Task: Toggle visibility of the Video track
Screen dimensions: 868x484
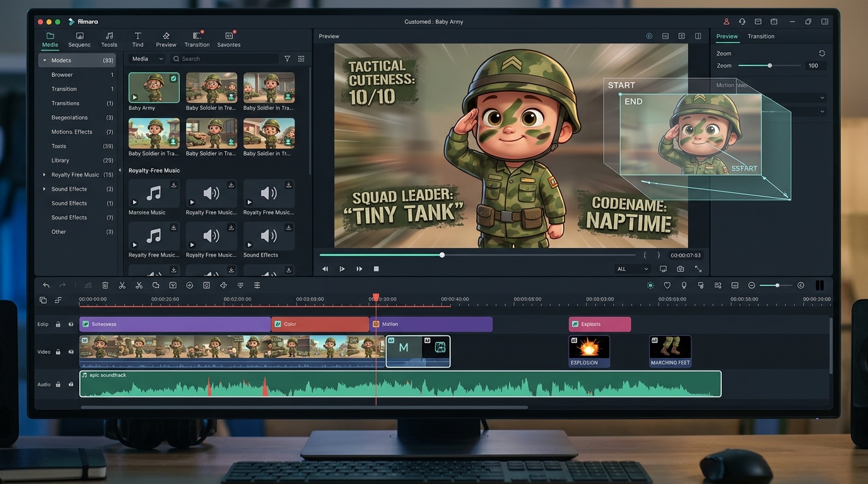Action: [71, 352]
